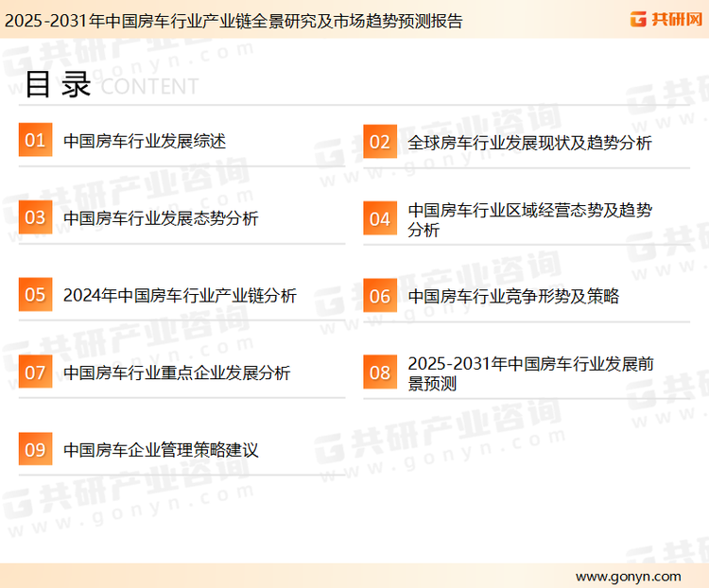Screen dimensions: 709x588
Task: Click the 目录 heading
Action: click(58, 84)
